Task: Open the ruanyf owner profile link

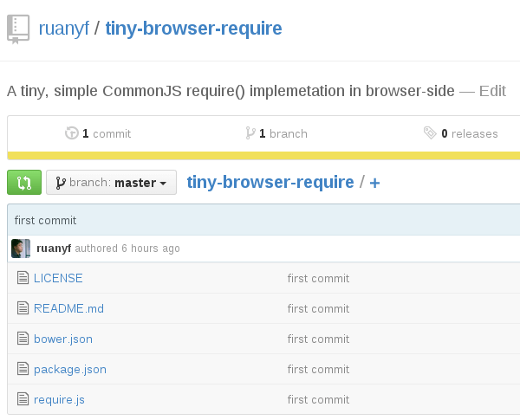Action: point(63,29)
